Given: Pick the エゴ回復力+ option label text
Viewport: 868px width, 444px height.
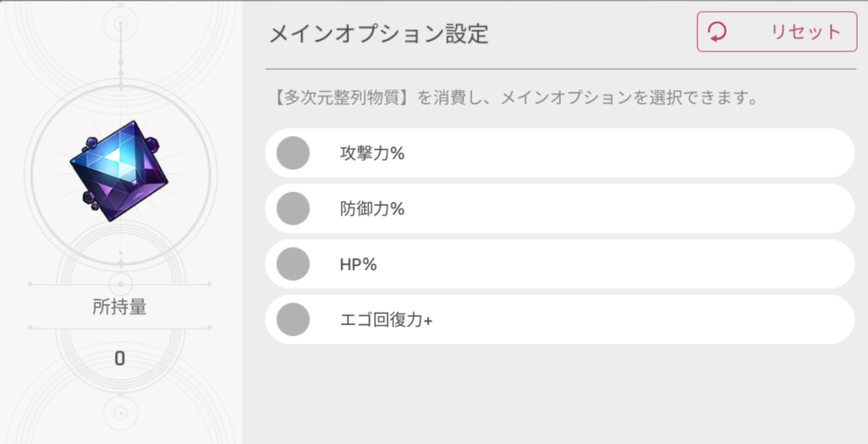Looking at the screenshot, I should pyautogui.click(x=386, y=320).
